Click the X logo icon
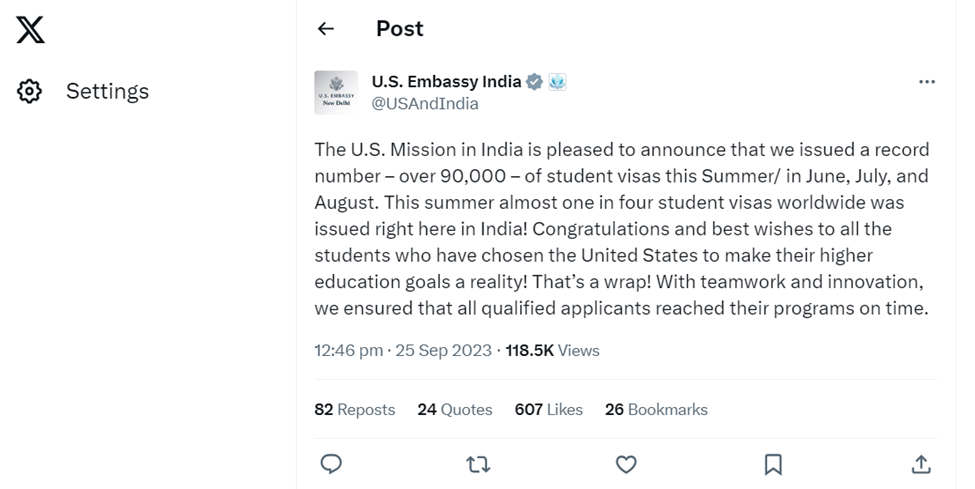The image size is (975, 489). coord(31,31)
